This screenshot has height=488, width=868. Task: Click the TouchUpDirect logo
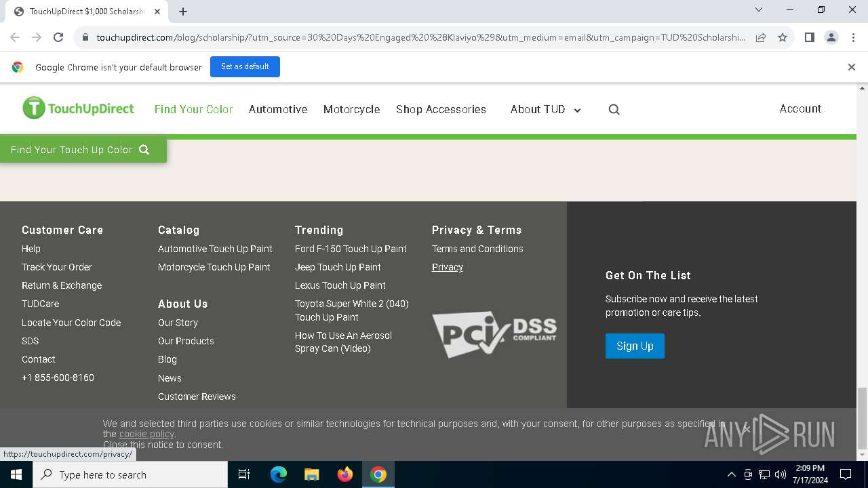78,108
